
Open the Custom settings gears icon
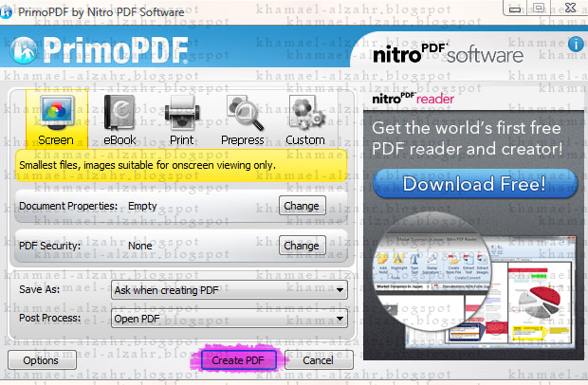306,113
